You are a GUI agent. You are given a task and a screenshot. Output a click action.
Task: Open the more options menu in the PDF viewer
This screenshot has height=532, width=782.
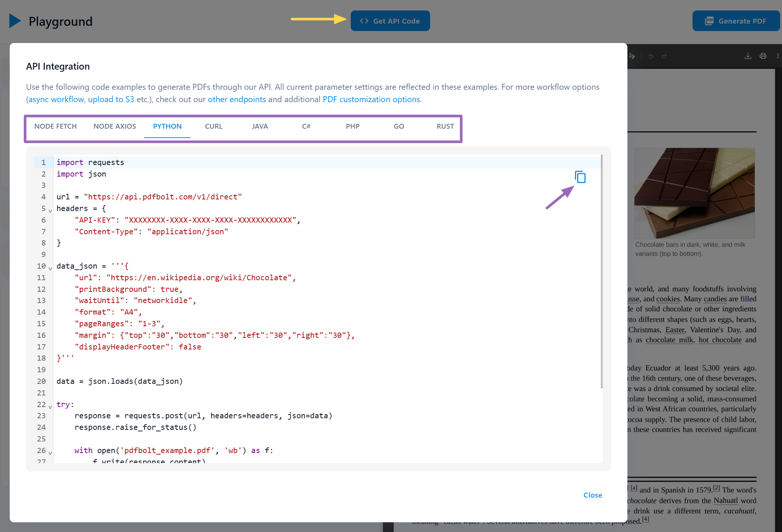coord(776,56)
